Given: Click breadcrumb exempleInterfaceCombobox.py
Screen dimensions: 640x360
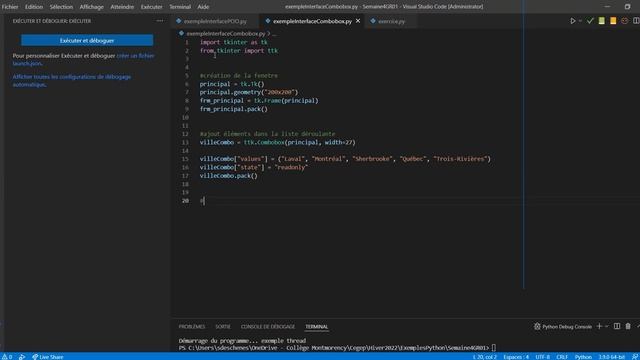Looking at the screenshot, I should [x=226, y=34].
